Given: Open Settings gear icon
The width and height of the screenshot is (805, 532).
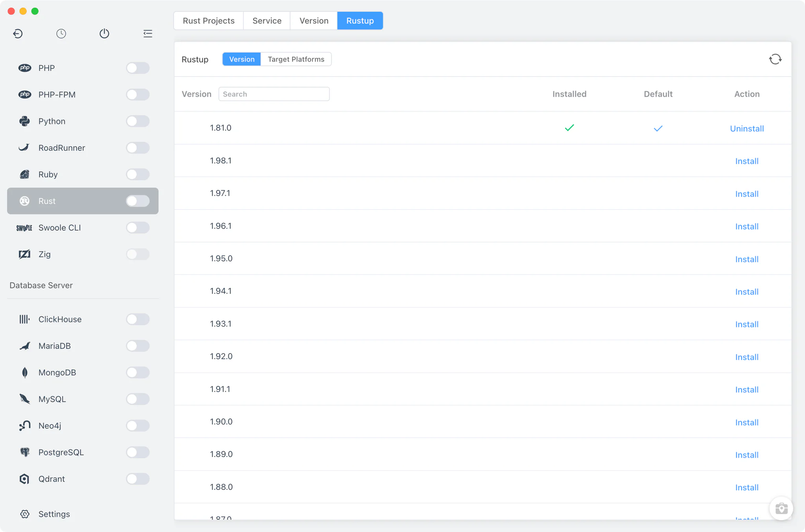Looking at the screenshot, I should pyautogui.click(x=25, y=514).
